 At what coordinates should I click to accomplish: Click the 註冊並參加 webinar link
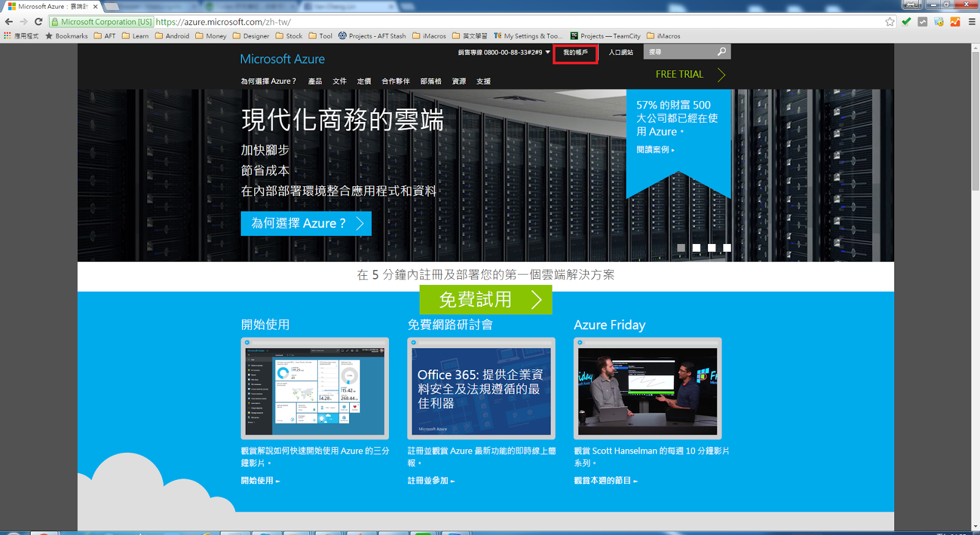click(431, 480)
